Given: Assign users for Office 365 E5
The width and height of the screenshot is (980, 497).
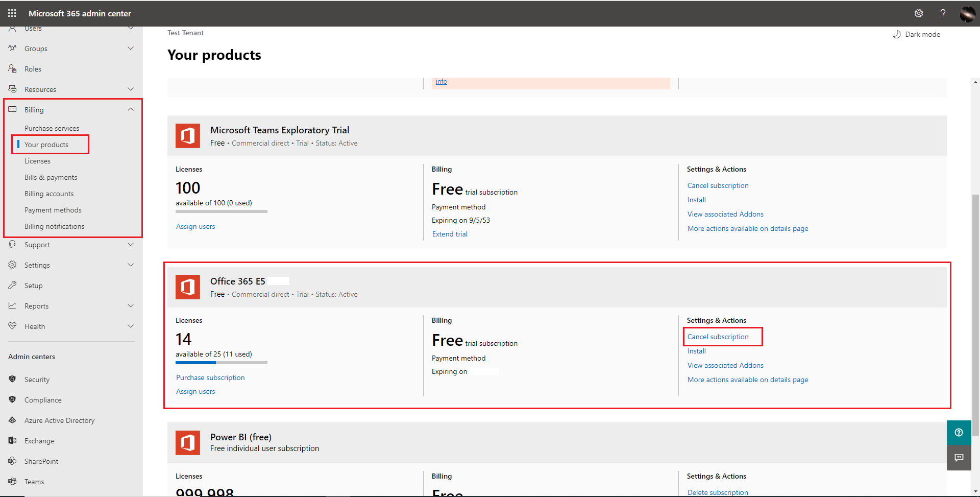Looking at the screenshot, I should click(x=195, y=391).
